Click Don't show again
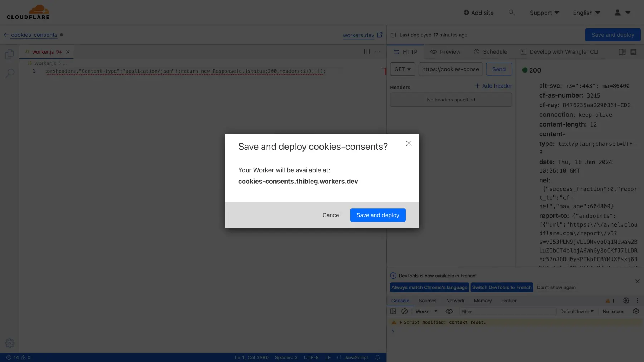Image resolution: width=644 pixels, height=362 pixels. [556, 287]
